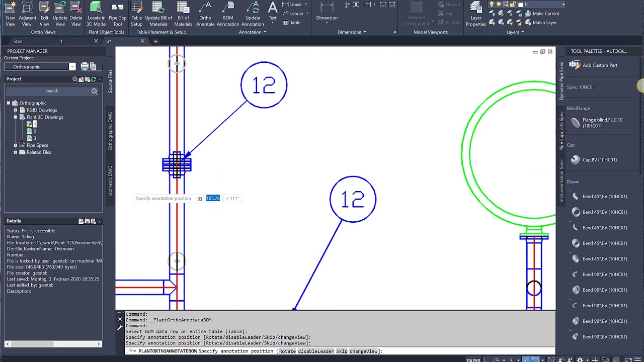Click the Update Annotation icon
This screenshot has width=644, height=362.
tap(253, 14)
